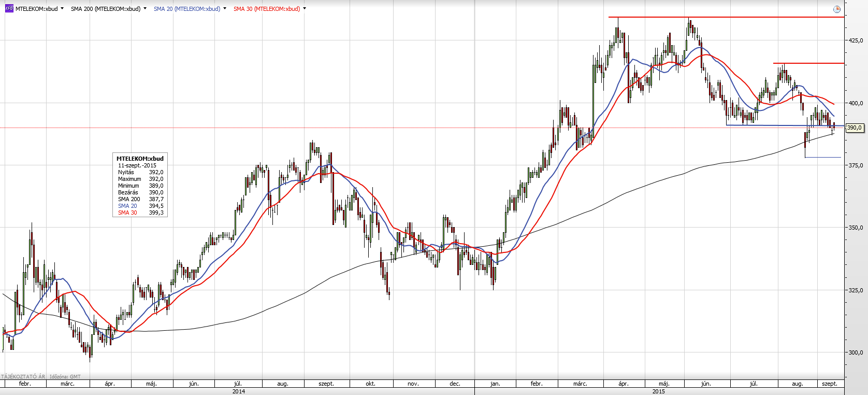868x395 pixels.
Task: Click the jan. month label
Action: point(495,384)
